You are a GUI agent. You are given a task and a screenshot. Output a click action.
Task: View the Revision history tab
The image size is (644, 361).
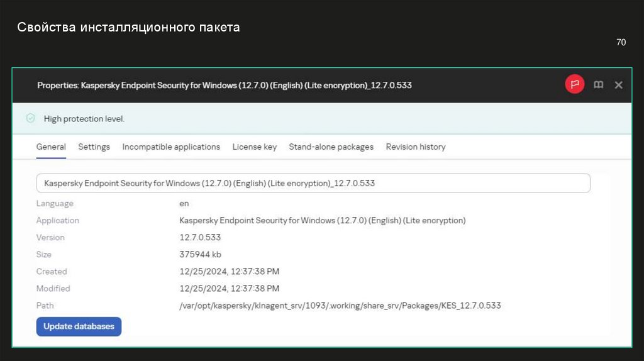tap(415, 147)
